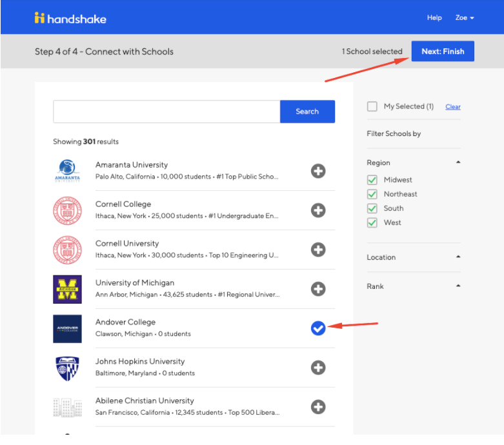This screenshot has width=504, height=445.
Task: Open the Zoe account dropdown
Action: (x=465, y=17)
